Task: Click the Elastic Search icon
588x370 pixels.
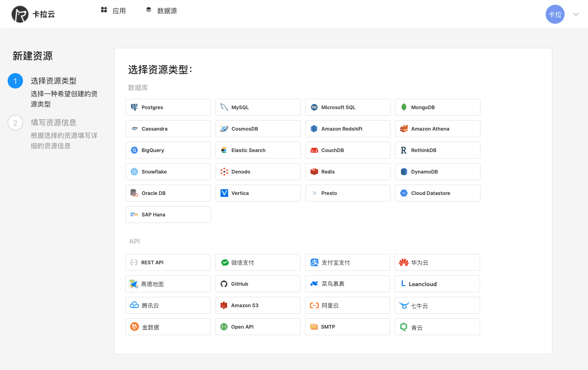Action: click(x=224, y=150)
